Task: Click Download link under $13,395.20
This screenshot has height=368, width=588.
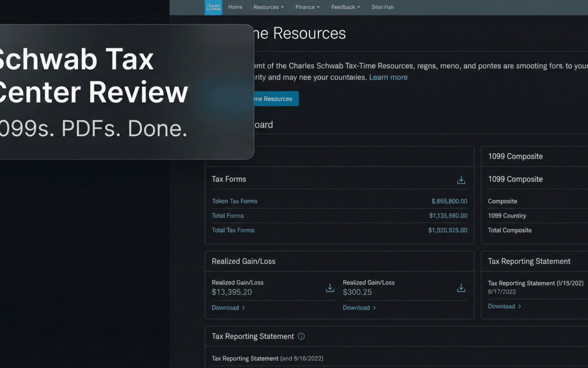Action: (x=228, y=307)
